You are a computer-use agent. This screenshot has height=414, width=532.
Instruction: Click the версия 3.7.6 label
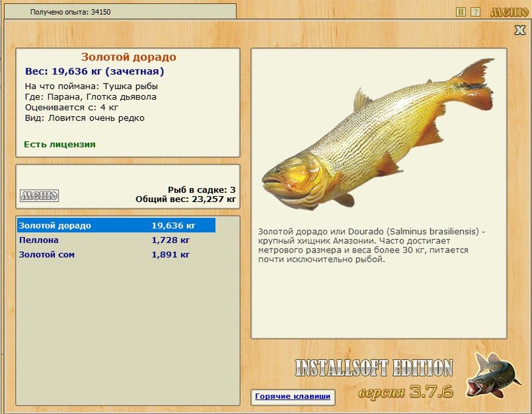(x=406, y=391)
